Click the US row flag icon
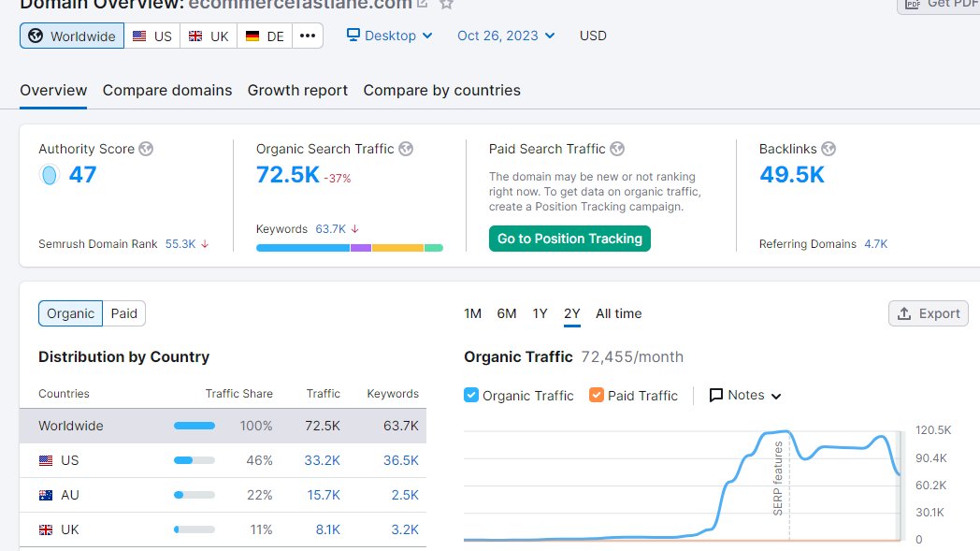980x551 pixels. click(46, 461)
